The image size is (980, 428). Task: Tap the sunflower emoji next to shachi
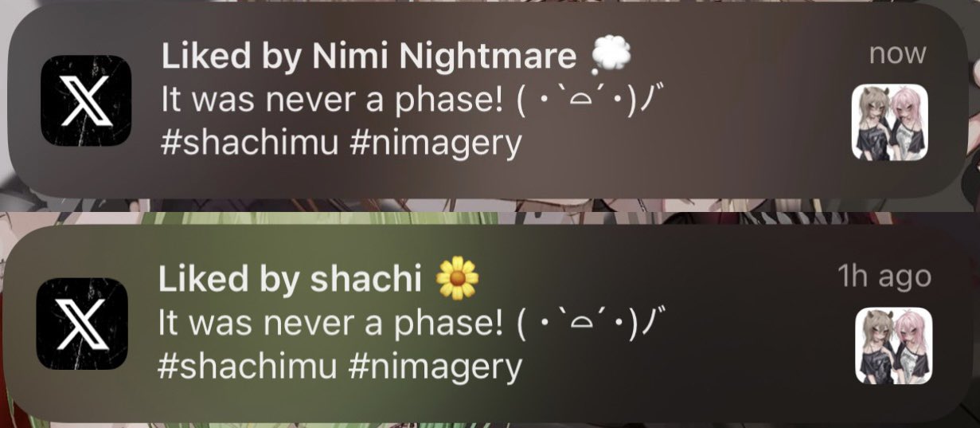tap(458, 277)
